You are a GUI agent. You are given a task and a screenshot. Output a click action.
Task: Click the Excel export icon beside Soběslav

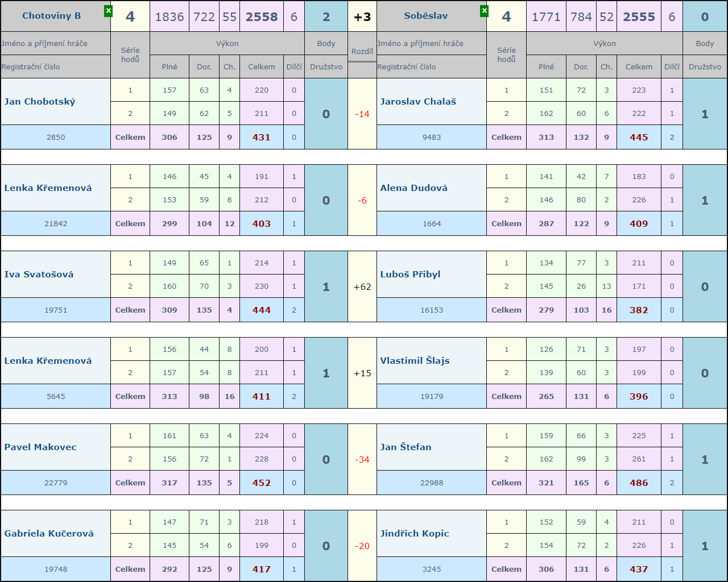point(484,11)
